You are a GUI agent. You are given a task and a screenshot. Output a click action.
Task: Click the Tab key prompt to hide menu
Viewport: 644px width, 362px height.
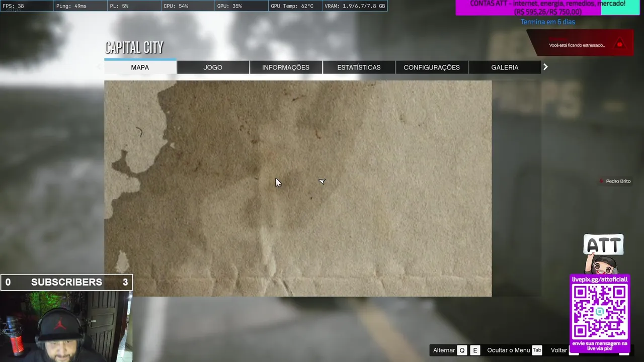tap(537, 350)
